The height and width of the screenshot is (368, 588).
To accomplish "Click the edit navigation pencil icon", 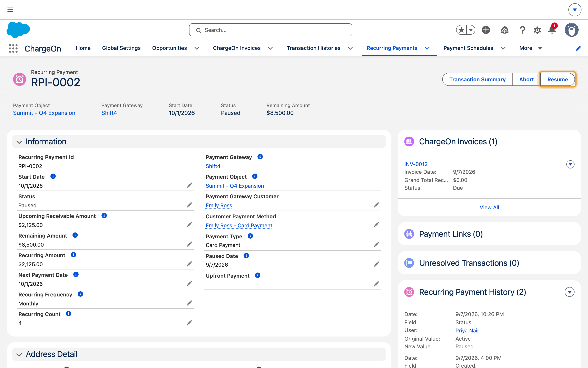I will tap(578, 49).
